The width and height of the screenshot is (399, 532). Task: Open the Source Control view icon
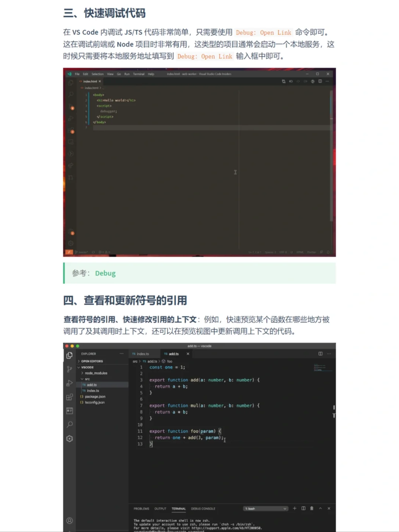pyautogui.click(x=69, y=369)
